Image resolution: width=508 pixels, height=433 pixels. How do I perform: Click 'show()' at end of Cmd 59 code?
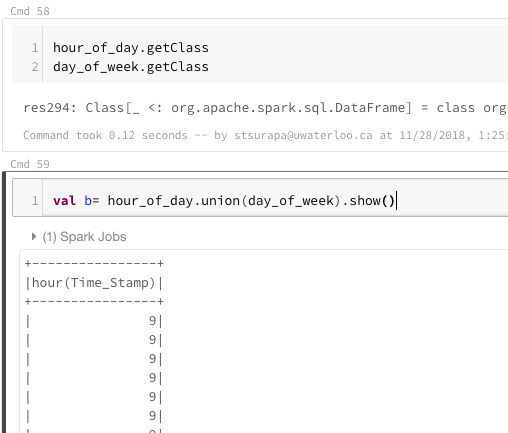tap(372, 201)
